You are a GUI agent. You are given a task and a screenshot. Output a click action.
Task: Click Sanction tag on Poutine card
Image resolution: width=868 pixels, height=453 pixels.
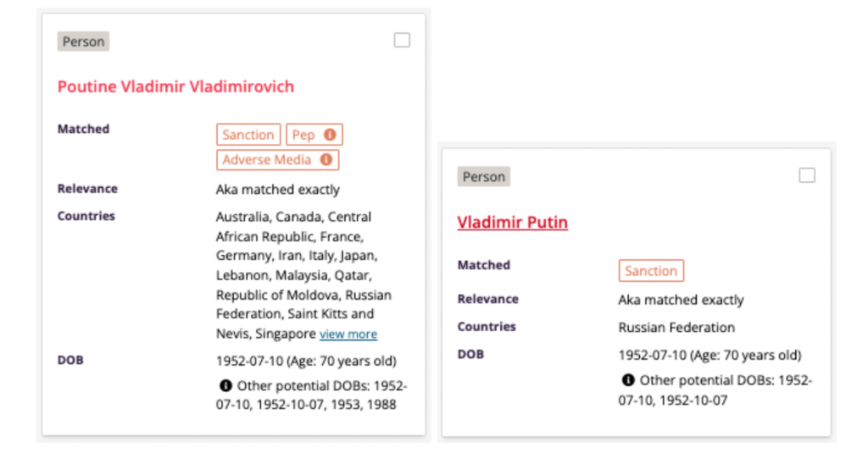tap(248, 135)
